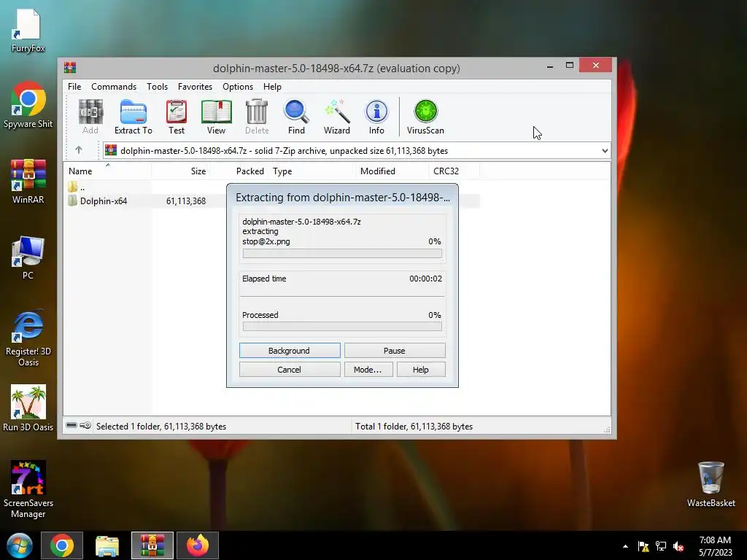This screenshot has height=560, width=747.
Task: Open the Options menu
Action: tap(238, 87)
